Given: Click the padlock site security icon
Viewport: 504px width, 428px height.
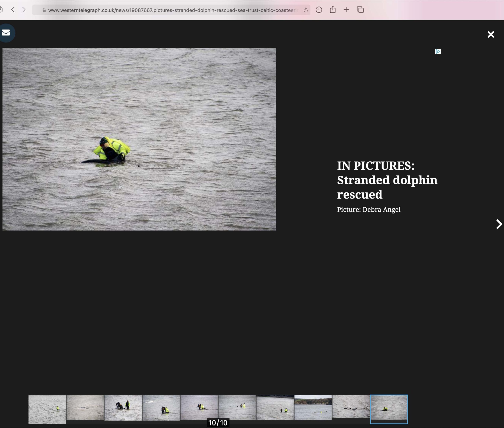Looking at the screenshot, I should click(44, 10).
